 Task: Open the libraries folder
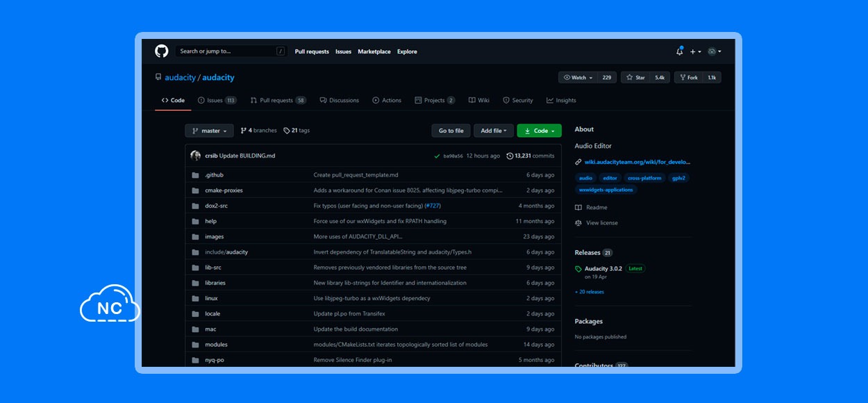[215, 283]
